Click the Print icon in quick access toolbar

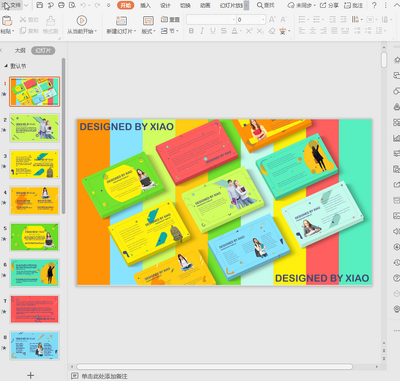click(x=61, y=5)
